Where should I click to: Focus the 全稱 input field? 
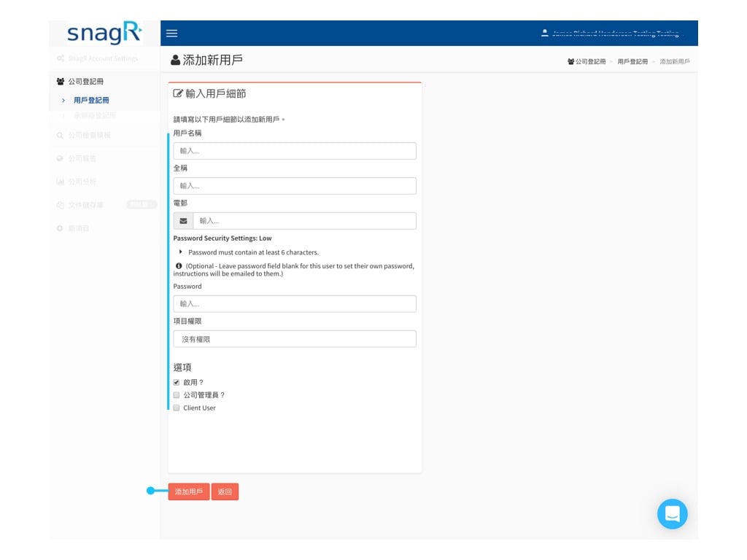click(295, 186)
